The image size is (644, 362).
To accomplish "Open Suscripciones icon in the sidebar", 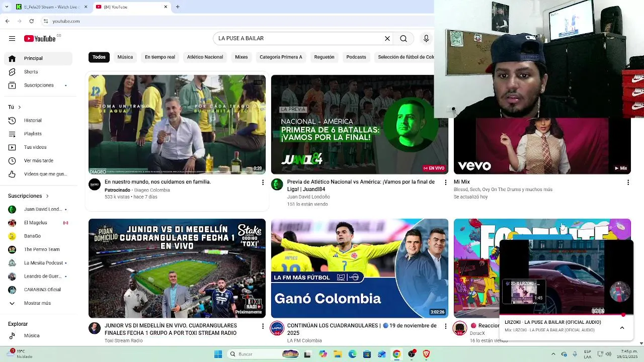I will coord(12,85).
